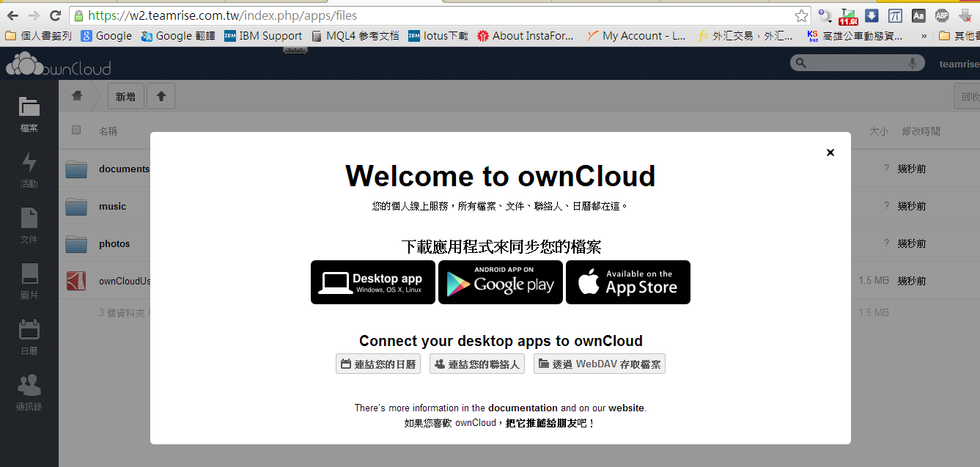Open the MQL4 参考文档 bookmark
980x467 pixels.
(355, 35)
